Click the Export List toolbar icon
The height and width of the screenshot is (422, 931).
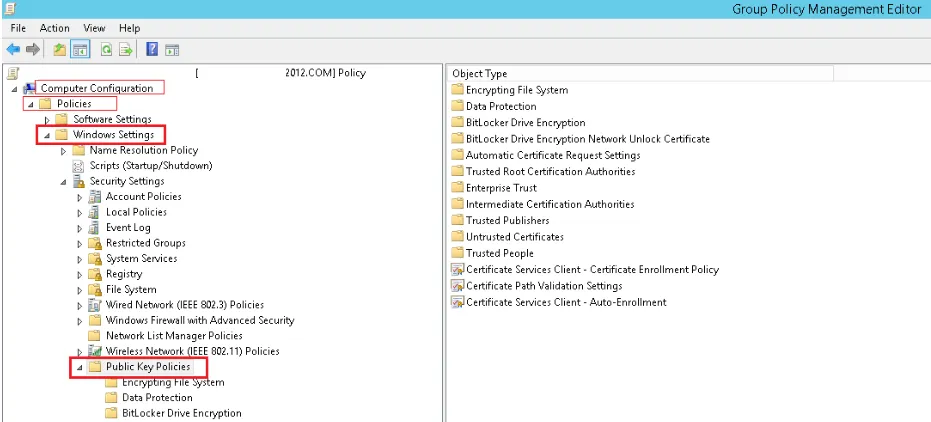[x=125, y=50]
